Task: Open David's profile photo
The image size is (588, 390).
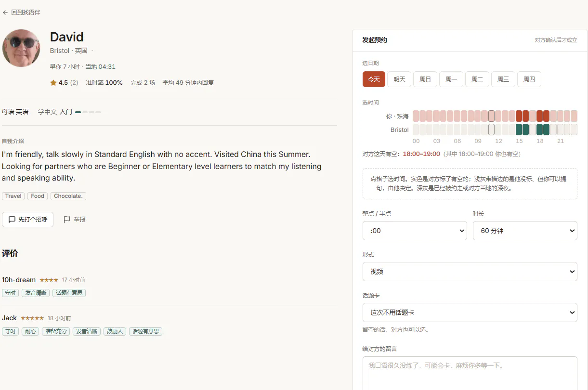Action: pos(21,48)
